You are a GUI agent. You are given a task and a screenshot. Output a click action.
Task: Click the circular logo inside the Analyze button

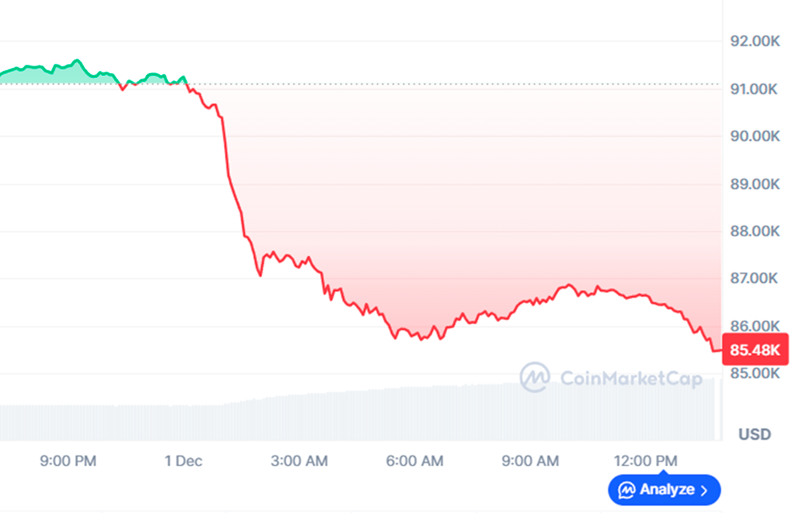pos(625,489)
